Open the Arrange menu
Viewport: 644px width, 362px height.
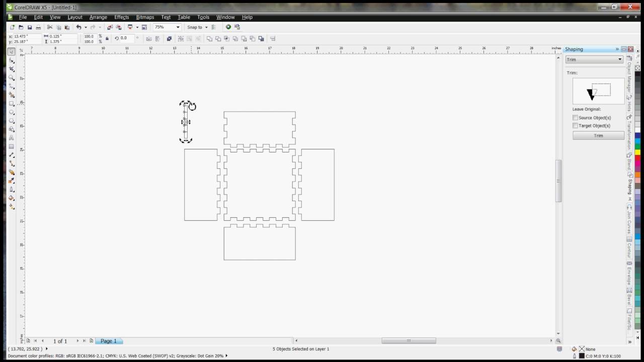pyautogui.click(x=98, y=17)
